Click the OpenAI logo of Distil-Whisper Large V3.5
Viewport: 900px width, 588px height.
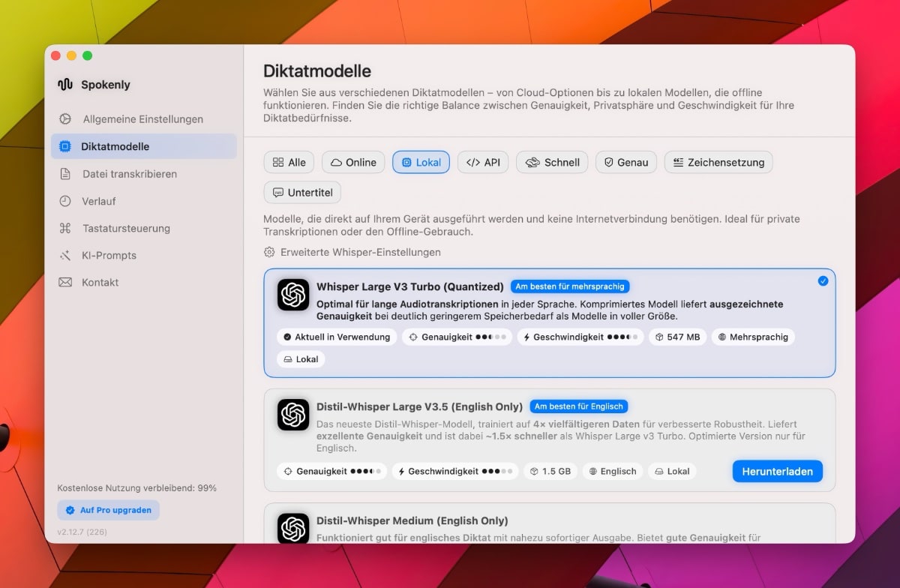tap(293, 415)
